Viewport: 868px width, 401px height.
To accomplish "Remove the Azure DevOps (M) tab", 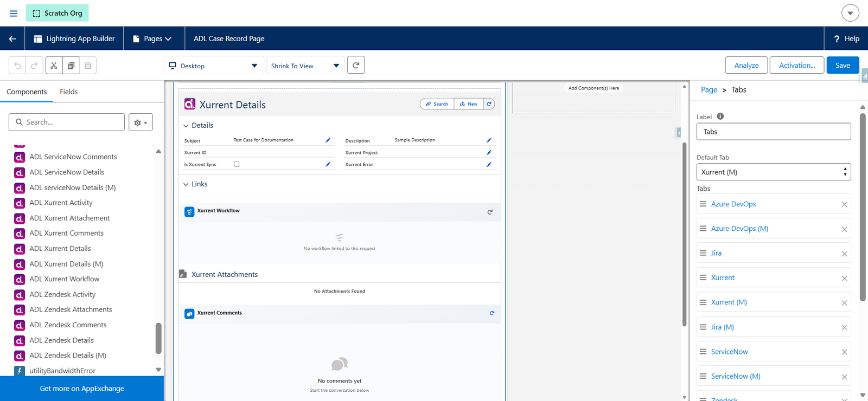I will [844, 229].
